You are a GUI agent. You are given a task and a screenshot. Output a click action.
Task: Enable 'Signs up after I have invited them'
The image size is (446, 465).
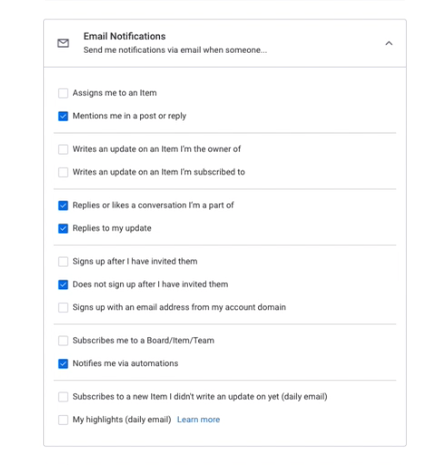63,261
